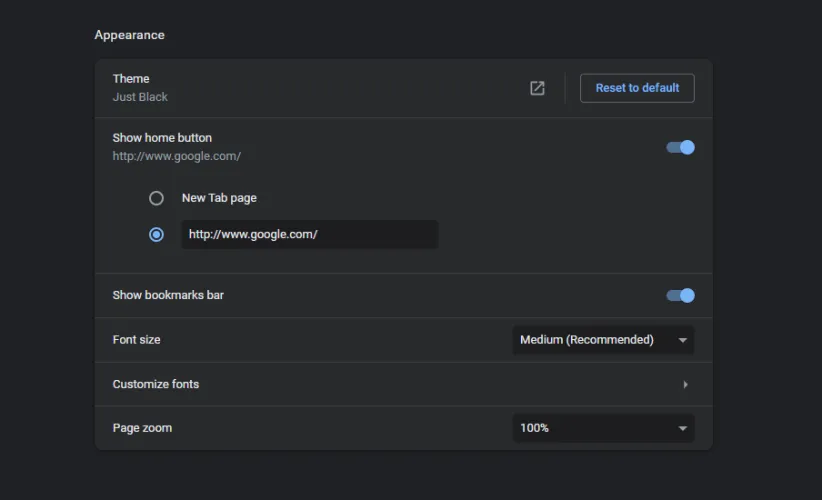Open the Chrome Web Store theme link icon
The width and height of the screenshot is (822, 500).
coord(537,88)
